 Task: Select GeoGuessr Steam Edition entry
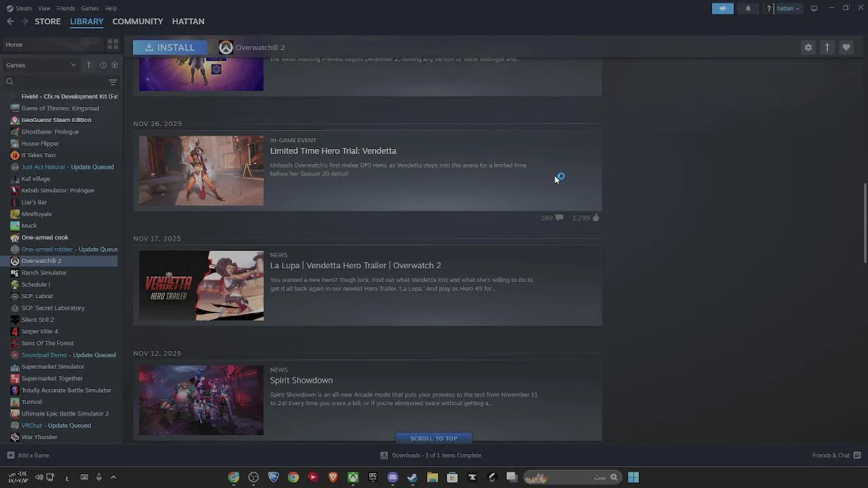(x=56, y=120)
